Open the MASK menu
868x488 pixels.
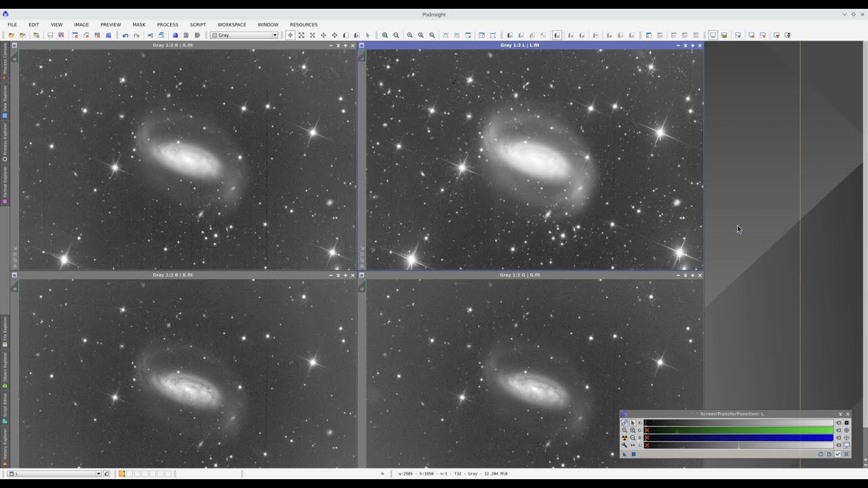pos(139,24)
